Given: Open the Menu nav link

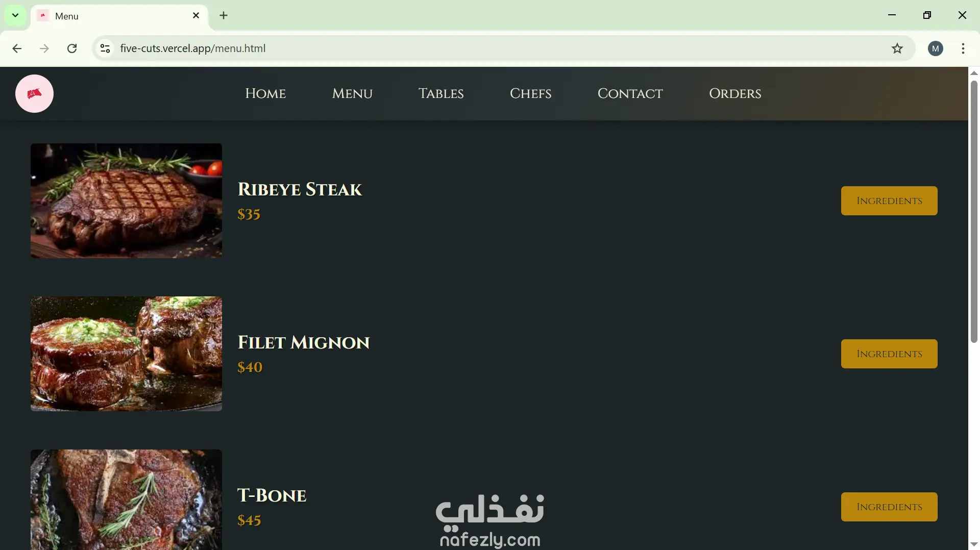Looking at the screenshot, I should tap(352, 93).
